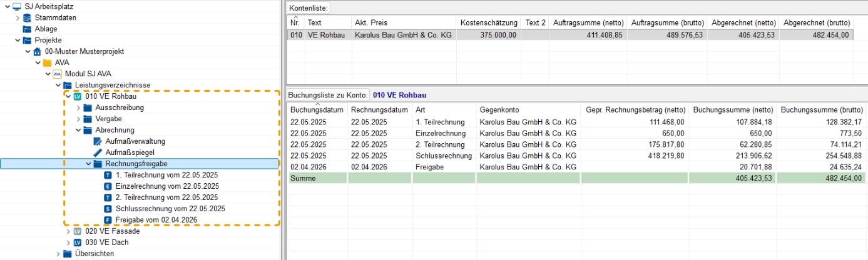Sort by Buchungsdatum column header

(x=317, y=109)
